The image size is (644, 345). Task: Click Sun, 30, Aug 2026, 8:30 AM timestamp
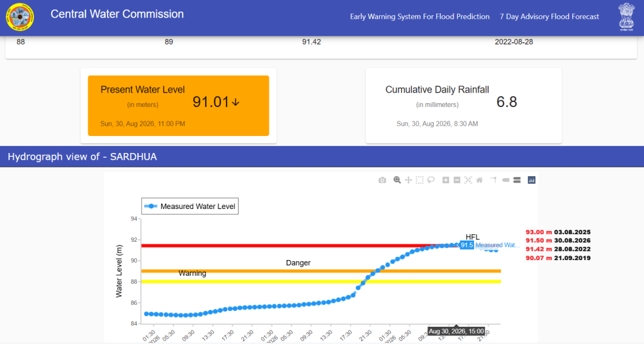[437, 123]
